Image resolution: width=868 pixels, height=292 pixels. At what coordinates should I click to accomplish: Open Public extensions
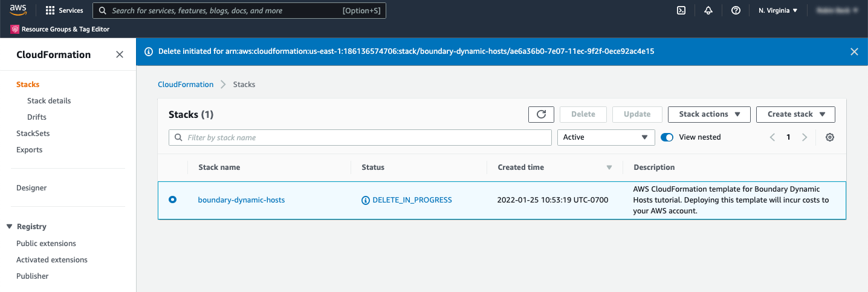click(46, 244)
